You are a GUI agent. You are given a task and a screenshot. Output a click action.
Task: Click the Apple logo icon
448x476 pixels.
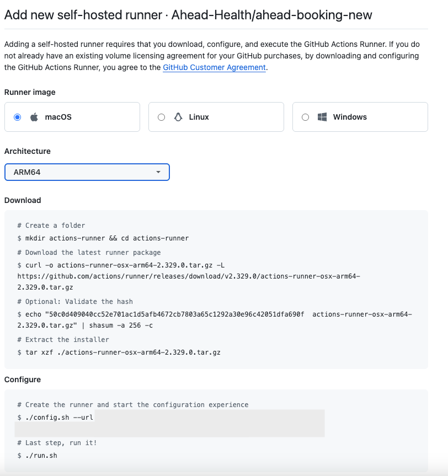(x=34, y=117)
